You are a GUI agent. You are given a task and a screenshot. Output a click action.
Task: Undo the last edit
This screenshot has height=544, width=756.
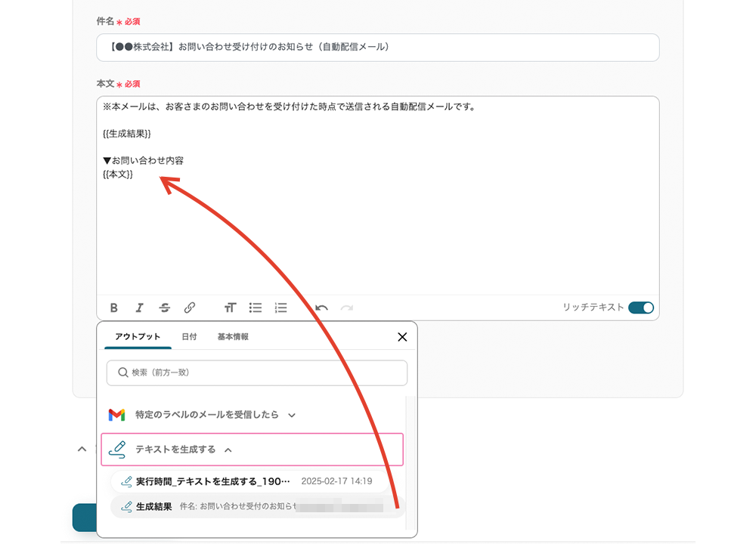tap(321, 308)
